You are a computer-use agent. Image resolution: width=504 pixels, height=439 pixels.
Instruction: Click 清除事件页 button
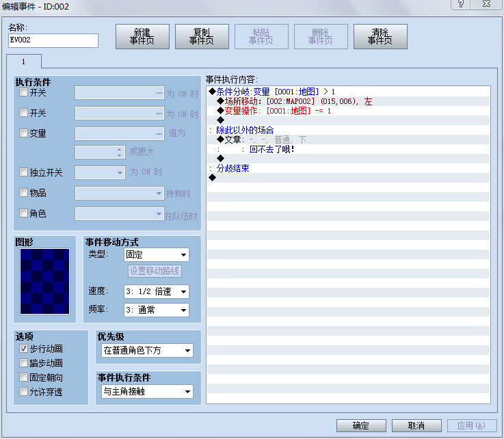(x=380, y=37)
